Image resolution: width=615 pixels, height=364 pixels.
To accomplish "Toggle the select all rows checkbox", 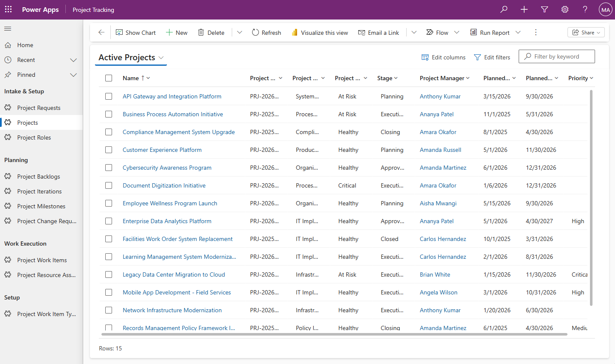I will [x=109, y=78].
